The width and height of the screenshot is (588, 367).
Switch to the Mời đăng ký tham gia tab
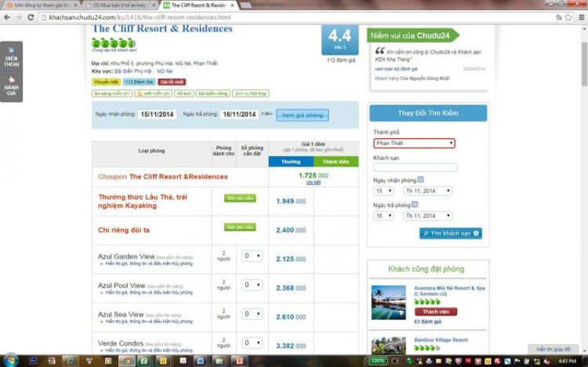[42, 5]
